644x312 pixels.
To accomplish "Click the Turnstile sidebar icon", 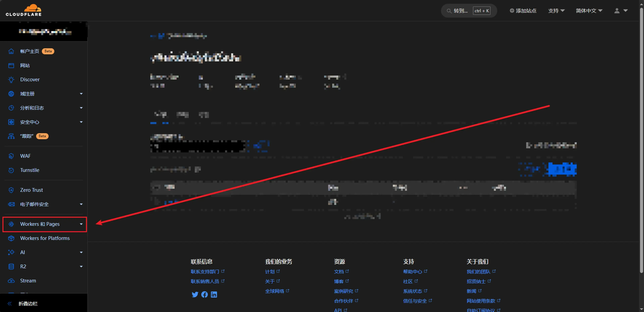I will tap(11, 170).
